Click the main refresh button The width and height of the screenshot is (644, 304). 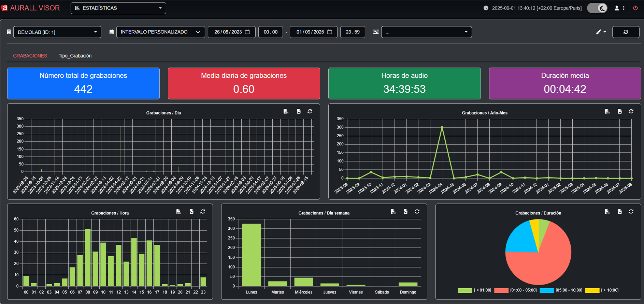click(626, 32)
